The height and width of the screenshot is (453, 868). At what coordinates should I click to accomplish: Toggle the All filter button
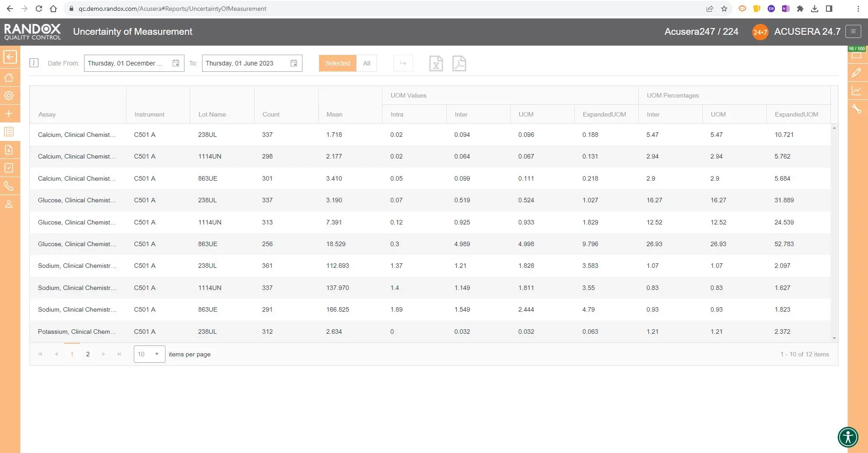(x=367, y=63)
